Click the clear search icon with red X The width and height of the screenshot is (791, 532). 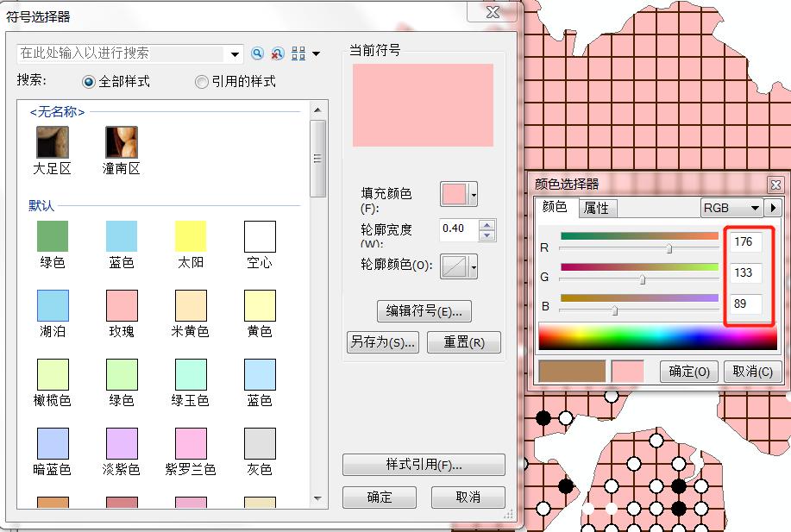pyautogui.click(x=277, y=53)
